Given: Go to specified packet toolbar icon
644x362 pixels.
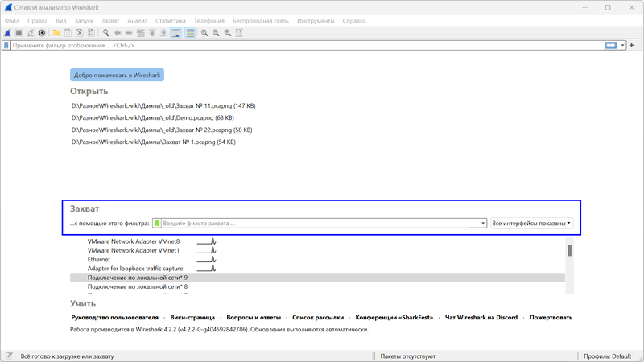Looking at the screenshot, I should tap(140, 33).
